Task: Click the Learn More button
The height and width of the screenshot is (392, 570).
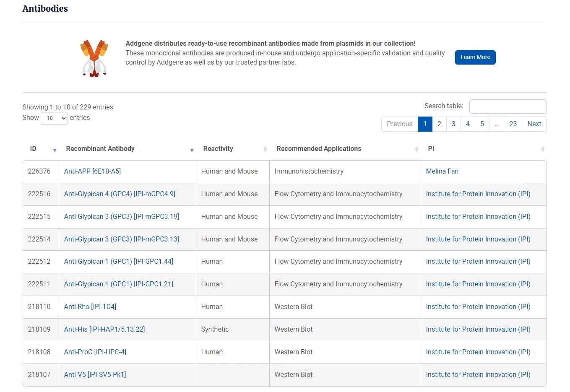Action: tap(475, 57)
